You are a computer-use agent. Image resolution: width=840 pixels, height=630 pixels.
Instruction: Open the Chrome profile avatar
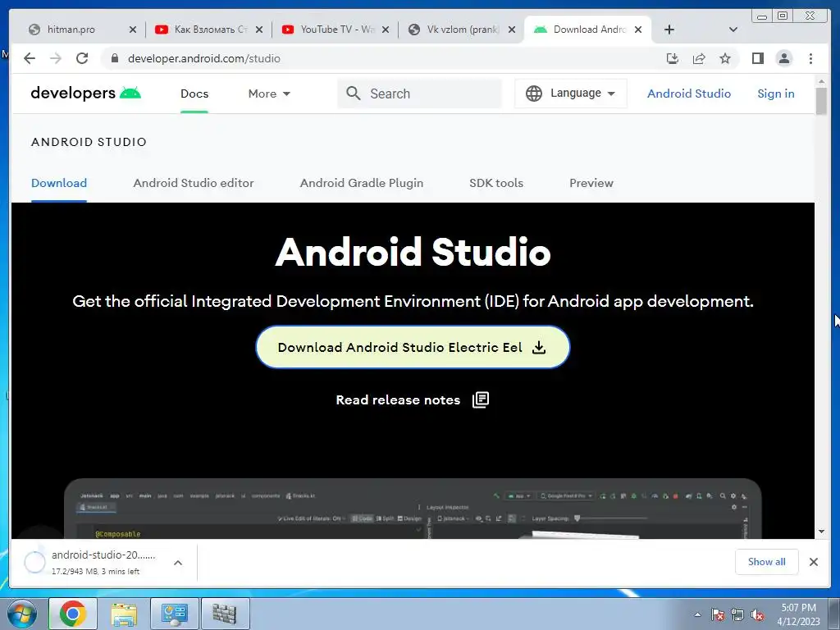click(x=783, y=58)
